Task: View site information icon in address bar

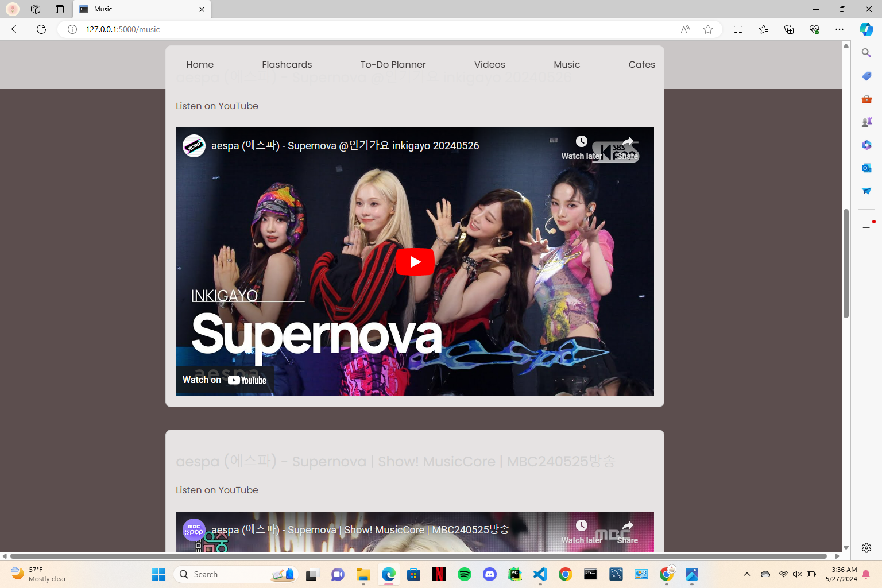Action: click(x=72, y=29)
